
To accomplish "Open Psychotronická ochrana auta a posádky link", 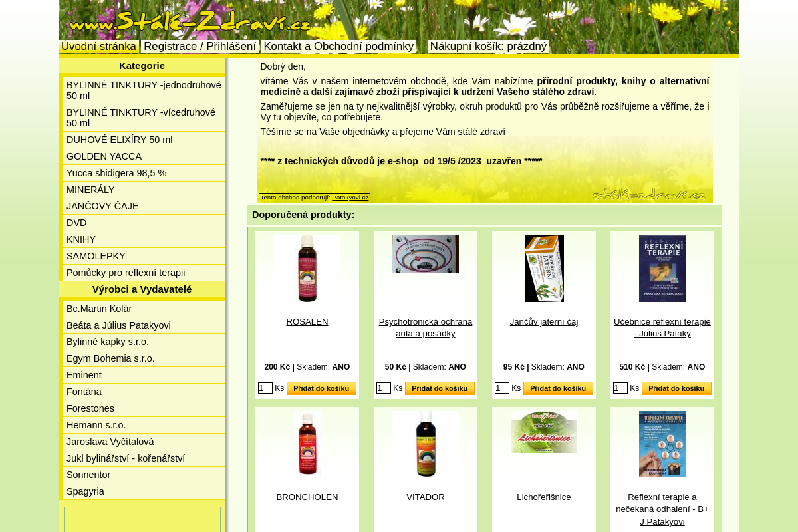I will tap(426, 328).
